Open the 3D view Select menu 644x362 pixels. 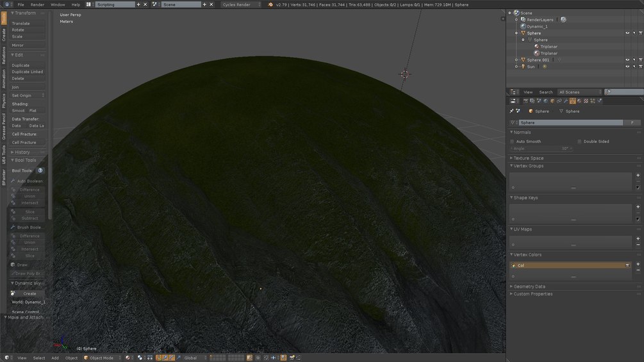coord(39,358)
